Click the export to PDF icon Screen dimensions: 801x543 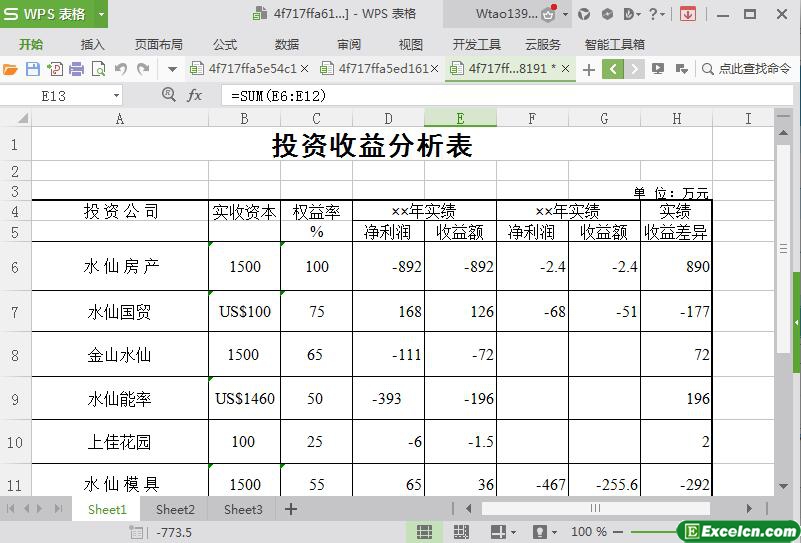[55, 68]
